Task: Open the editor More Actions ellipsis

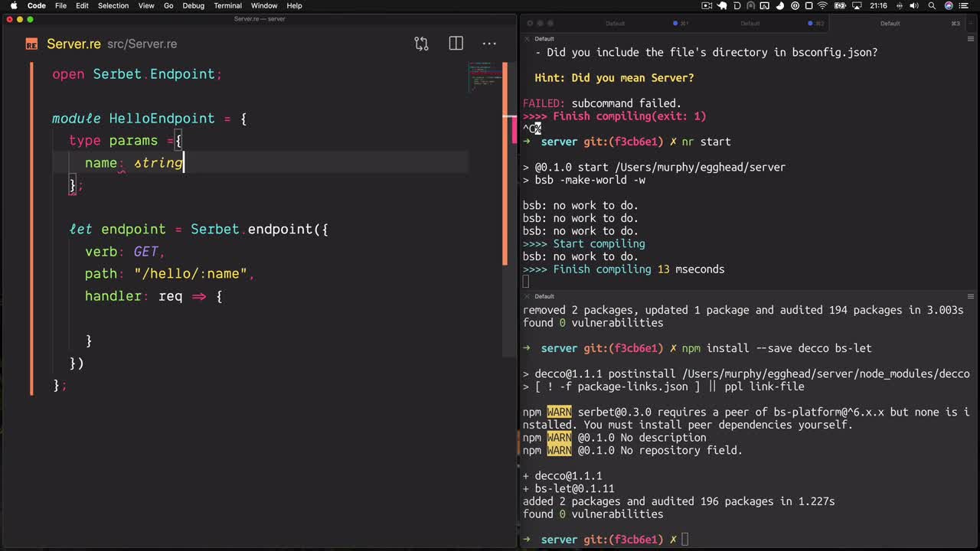Action: pyautogui.click(x=489, y=44)
